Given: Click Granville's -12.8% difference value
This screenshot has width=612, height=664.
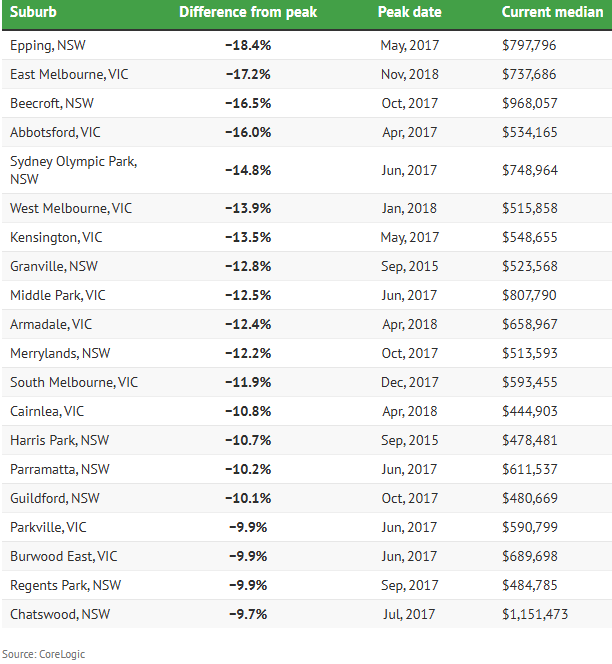Looking at the screenshot, I should [248, 266].
